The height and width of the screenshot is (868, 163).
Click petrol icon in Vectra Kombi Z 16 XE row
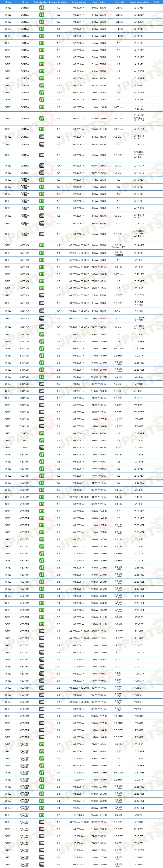click(42, 744)
